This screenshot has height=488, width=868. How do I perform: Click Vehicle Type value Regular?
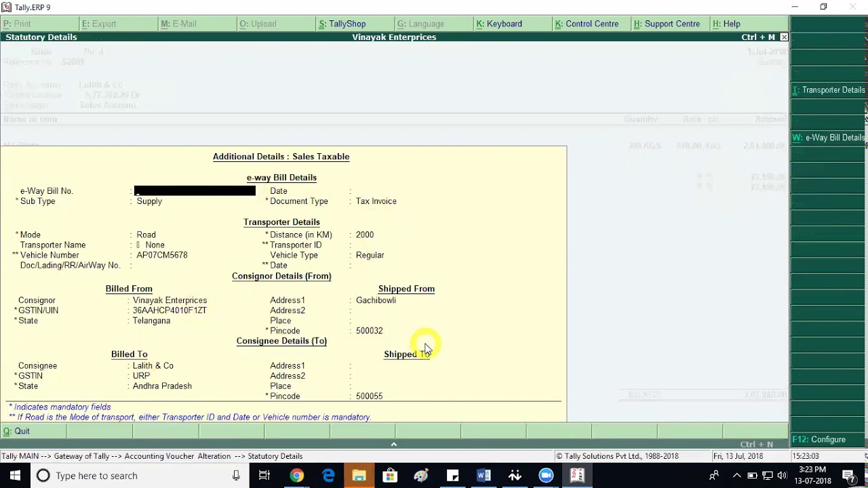click(370, 255)
